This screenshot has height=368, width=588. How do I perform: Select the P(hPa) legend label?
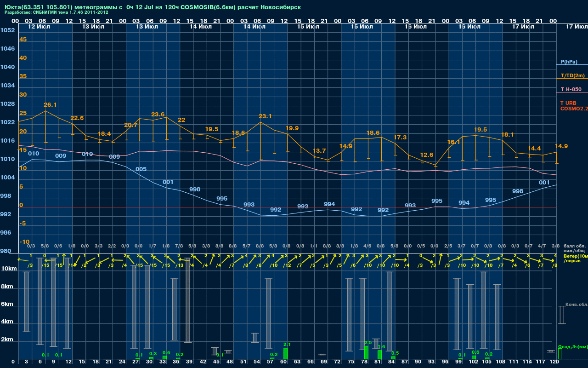point(569,62)
